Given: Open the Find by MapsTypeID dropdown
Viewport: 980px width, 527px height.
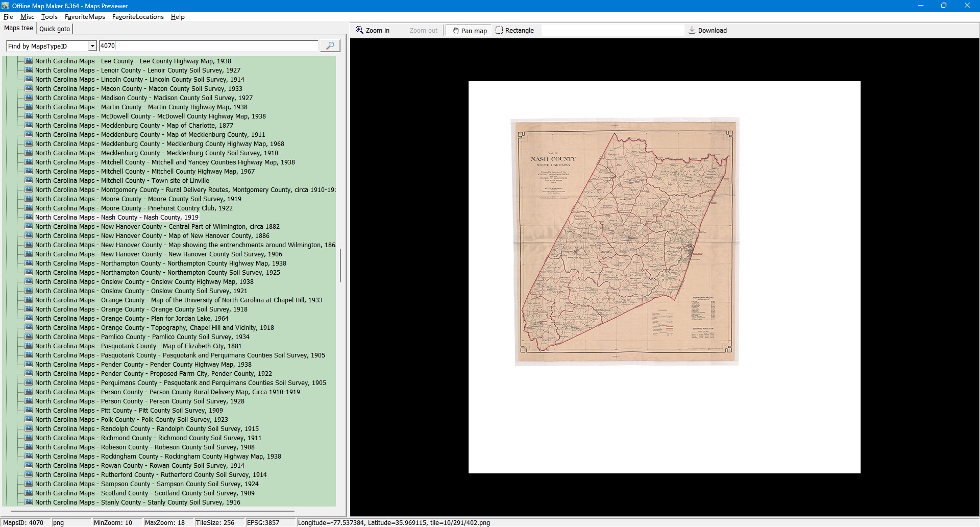Looking at the screenshot, I should pyautogui.click(x=92, y=46).
